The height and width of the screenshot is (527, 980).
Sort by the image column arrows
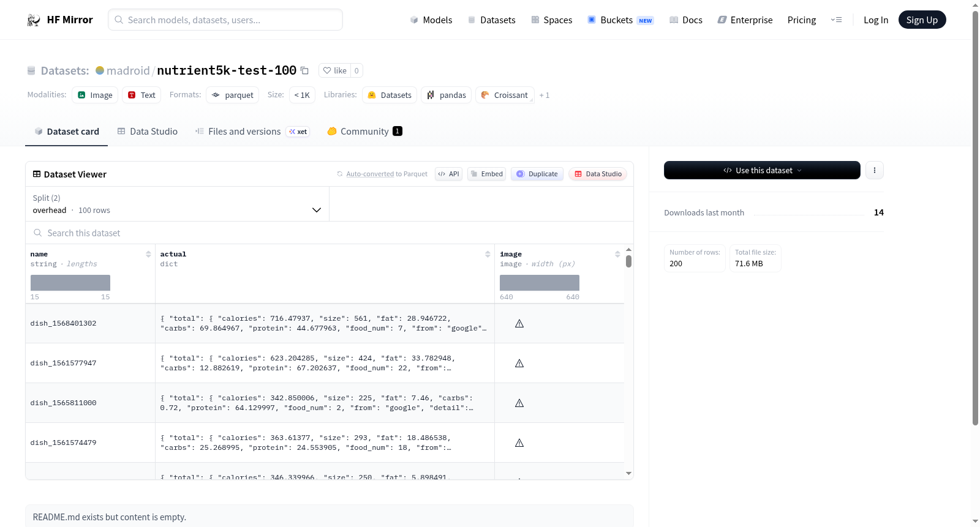click(x=617, y=254)
